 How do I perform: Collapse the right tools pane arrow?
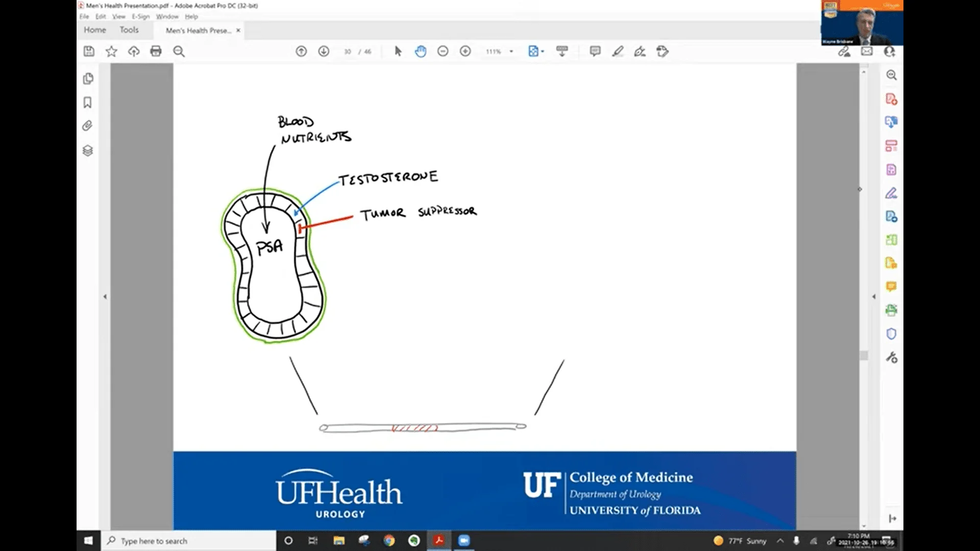pyautogui.click(x=874, y=296)
